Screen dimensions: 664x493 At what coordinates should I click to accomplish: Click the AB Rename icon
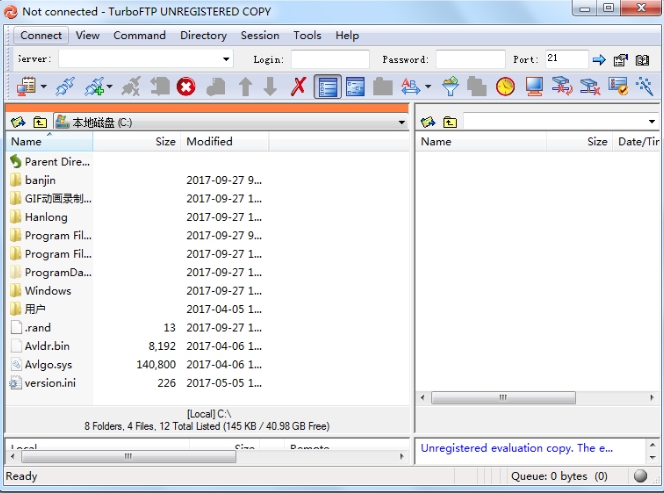[x=410, y=87]
